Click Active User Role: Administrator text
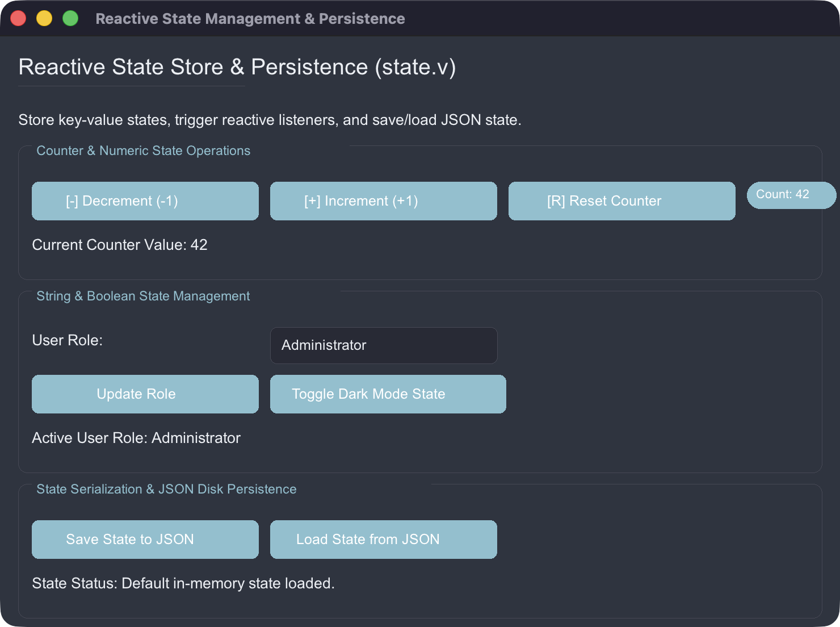Viewport: 840px width, 627px height. (136, 438)
